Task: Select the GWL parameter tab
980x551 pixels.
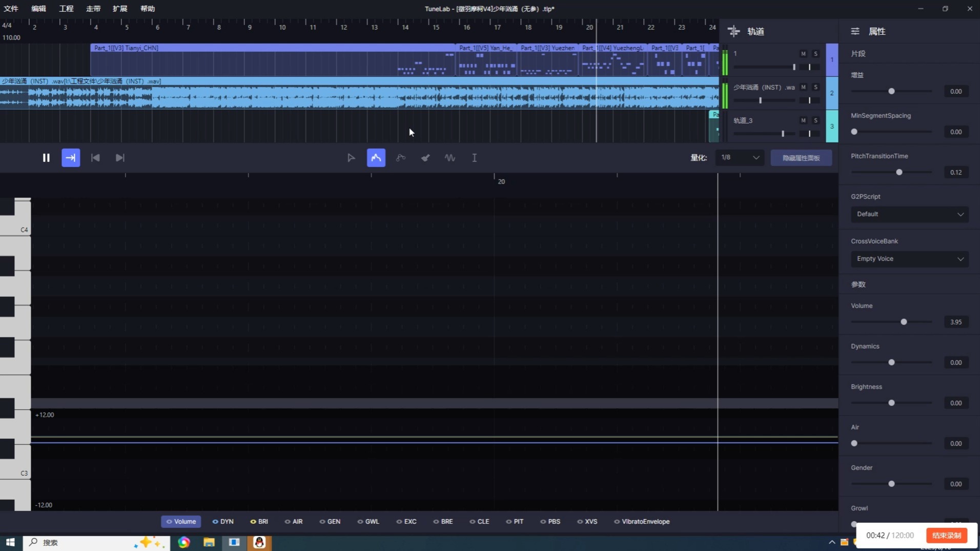Action: click(x=369, y=522)
